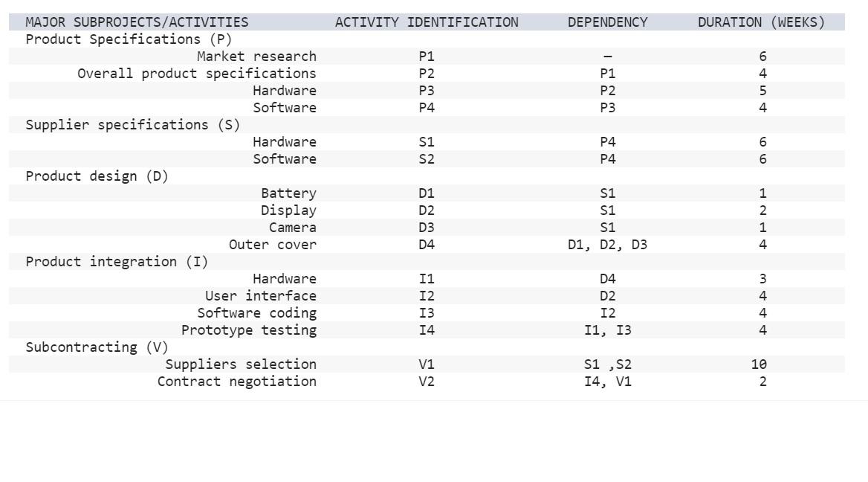Select the Product design (D) heading
868x482 pixels.
click(x=97, y=176)
